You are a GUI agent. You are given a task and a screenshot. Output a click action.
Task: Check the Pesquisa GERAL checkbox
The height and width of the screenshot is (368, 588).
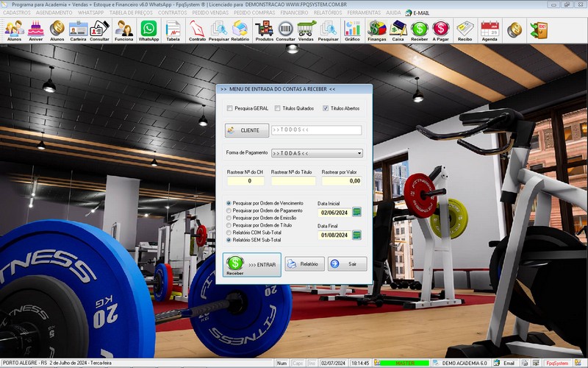coord(229,108)
